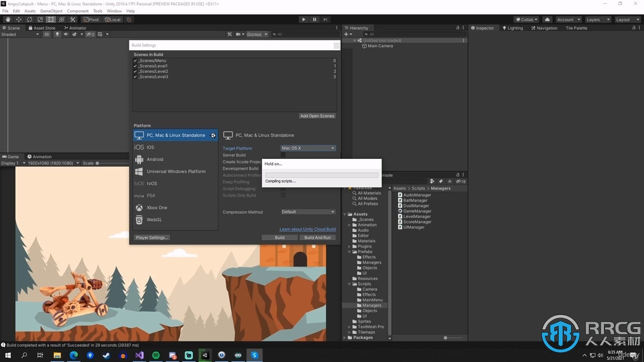Screen dimensions: 644x362
Task: Uncheck _Scenes/Level3 in build list
Action: coord(135,77)
